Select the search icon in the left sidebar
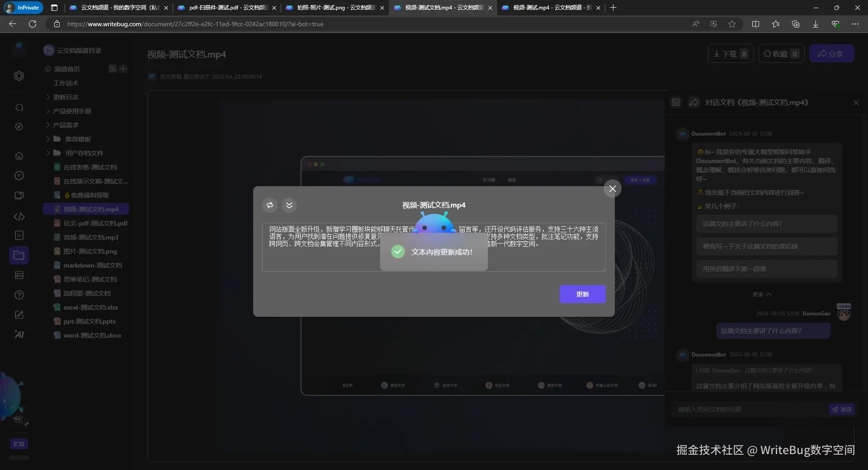Viewport: 868px width, 470px height. [x=19, y=108]
